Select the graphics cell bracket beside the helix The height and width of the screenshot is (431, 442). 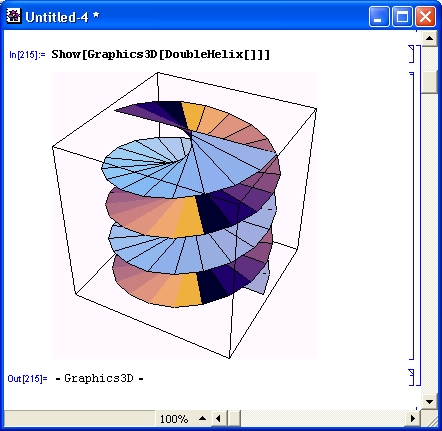pyautogui.click(x=412, y=216)
